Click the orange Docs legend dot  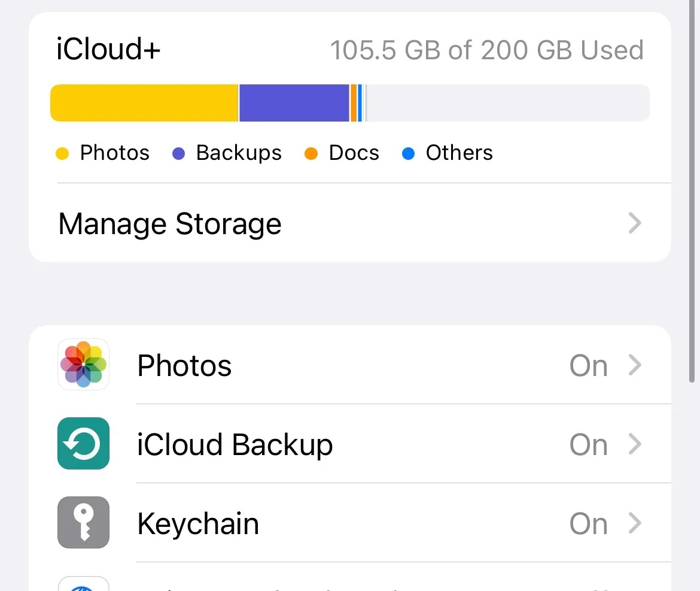click(311, 153)
